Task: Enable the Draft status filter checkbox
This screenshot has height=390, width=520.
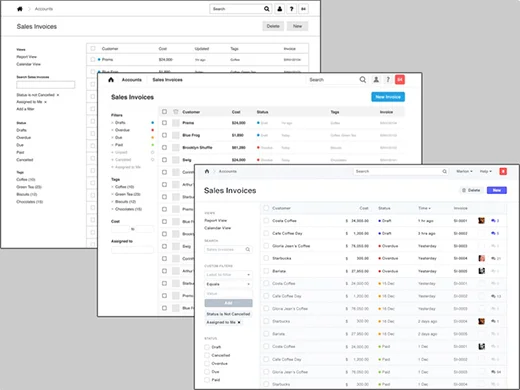Action: [207, 347]
